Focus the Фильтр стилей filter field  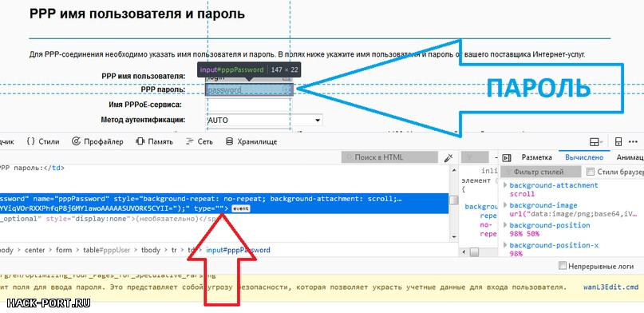(x=540, y=172)
